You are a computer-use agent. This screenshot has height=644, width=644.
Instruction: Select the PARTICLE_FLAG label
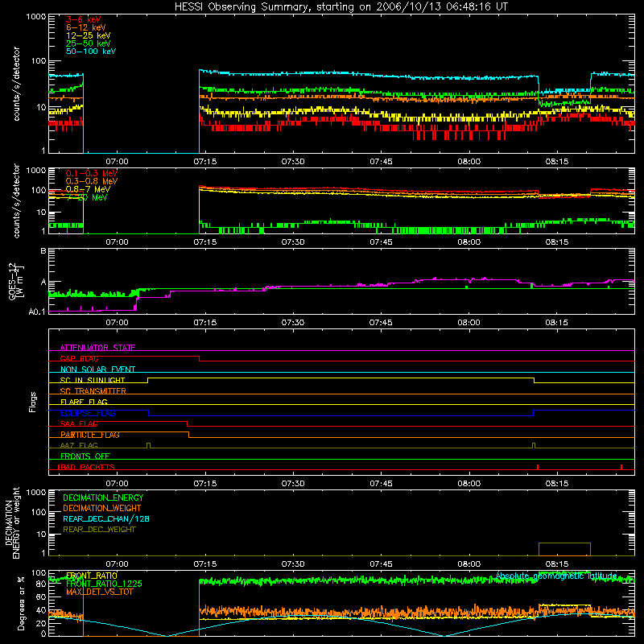point(90,435)
